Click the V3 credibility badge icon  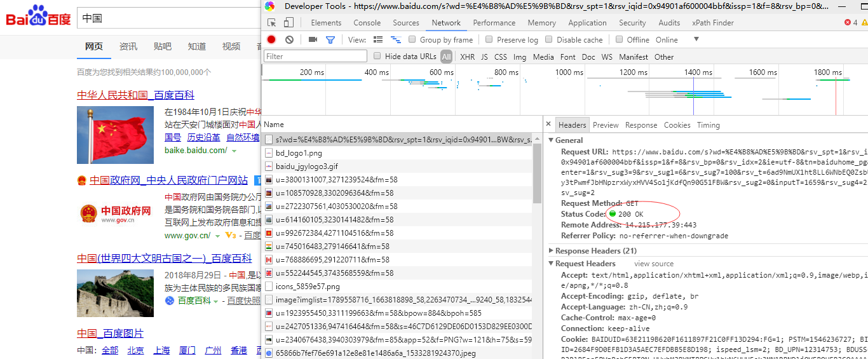[x=229, y=236]
